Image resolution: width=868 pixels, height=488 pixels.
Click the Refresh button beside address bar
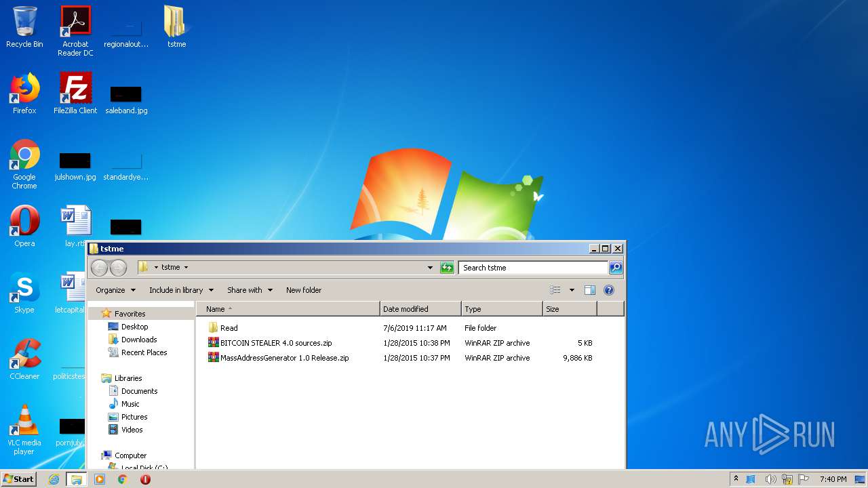point(447,268)
